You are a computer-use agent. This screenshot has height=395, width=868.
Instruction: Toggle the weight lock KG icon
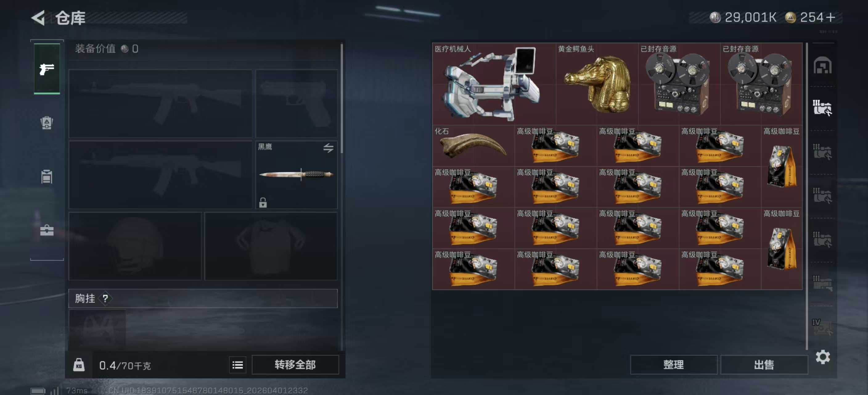pos(79,365)
